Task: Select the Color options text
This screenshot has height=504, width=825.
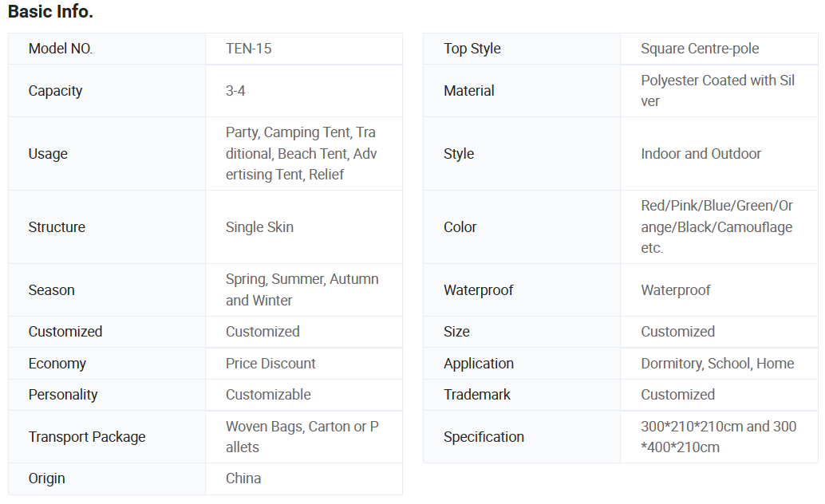Action: pos(716,227)
